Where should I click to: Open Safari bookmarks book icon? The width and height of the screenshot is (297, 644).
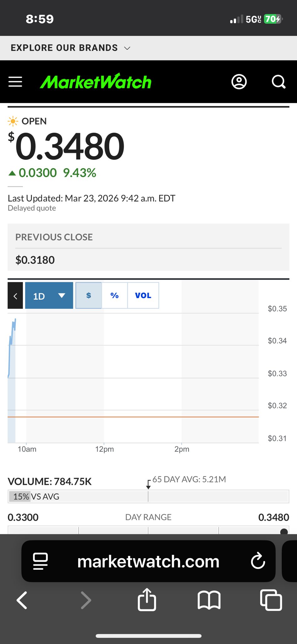(x=209, y=600)
